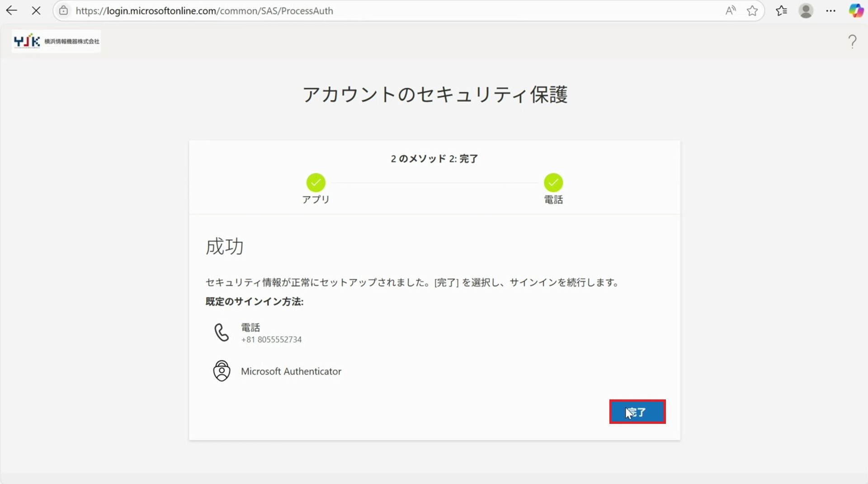The image size is (868, 484).
Task: Click the lock site info icon
Action: coord(64,11)
